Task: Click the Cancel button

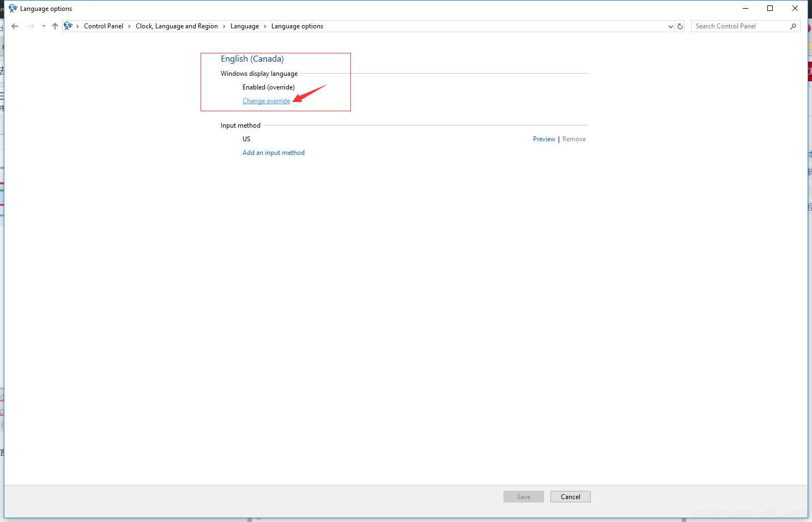Action: pos(571,497)
